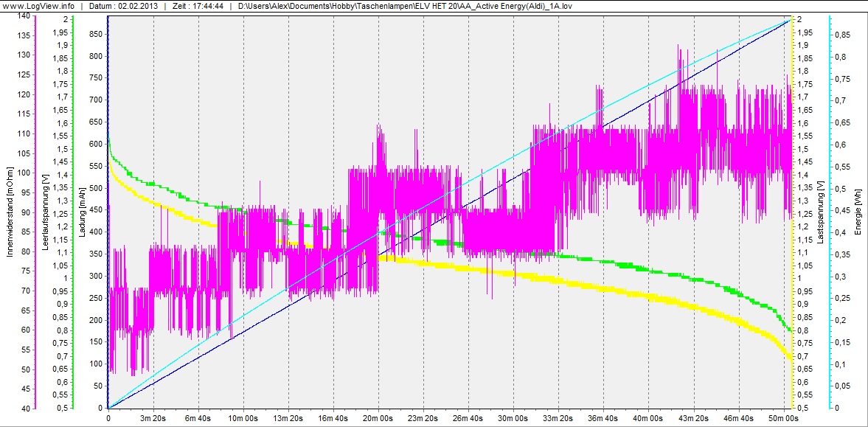Click the "40m 00s" time axis label
This screenshot has height=427, width=868.
click(649, 417)
